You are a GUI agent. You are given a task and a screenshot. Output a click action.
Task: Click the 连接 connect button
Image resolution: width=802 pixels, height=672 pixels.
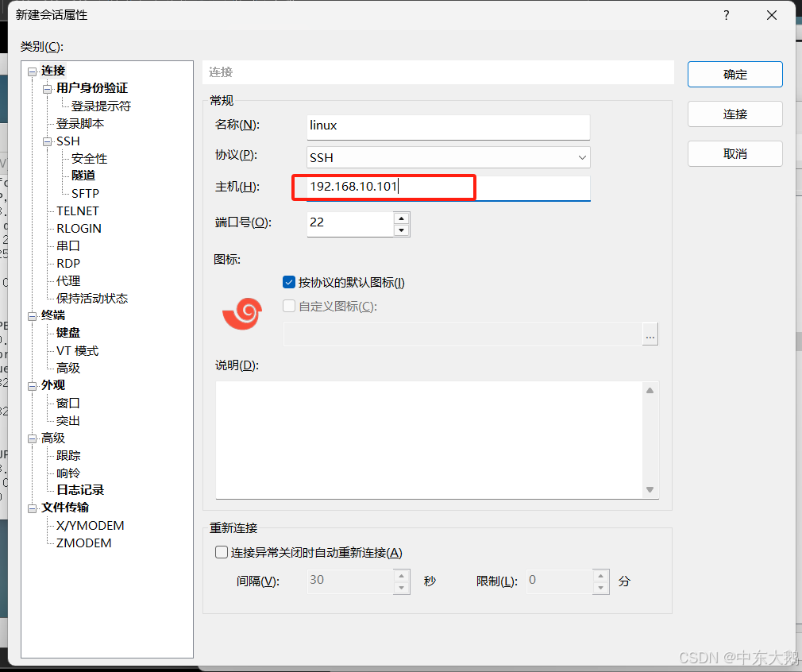735,114
